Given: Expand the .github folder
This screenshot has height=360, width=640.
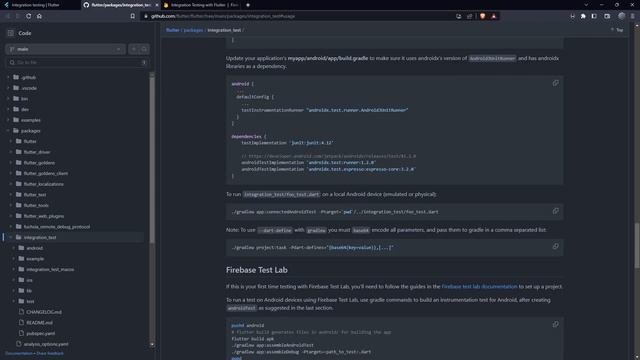Looking at the screenshot, I should point(8,77).
